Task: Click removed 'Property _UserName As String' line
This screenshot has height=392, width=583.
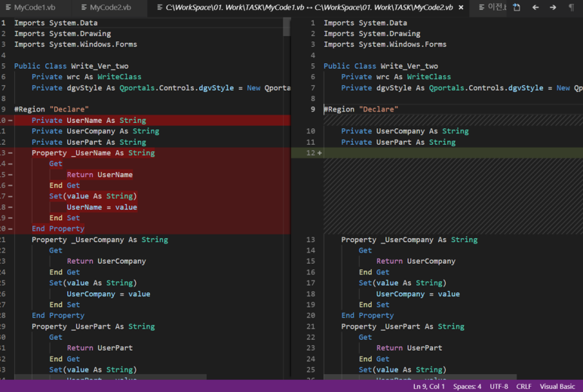Action: tap(94, 153)
